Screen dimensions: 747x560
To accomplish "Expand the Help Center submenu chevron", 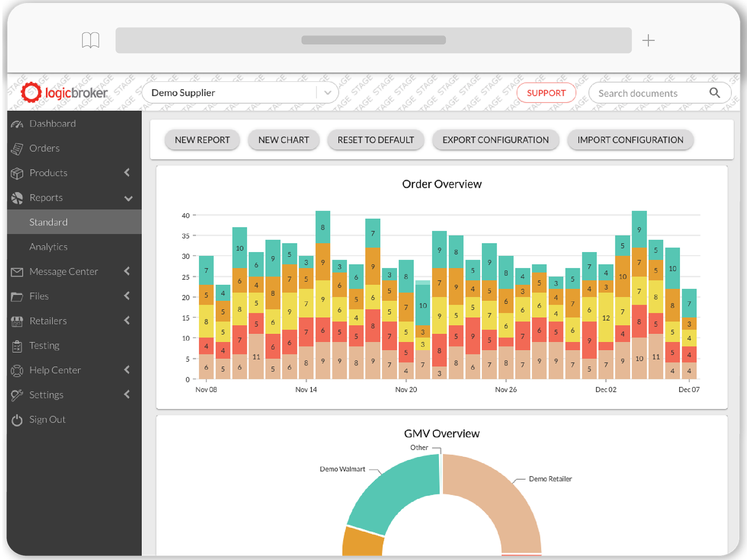I will pyautogui.click(x=127, y=370).
